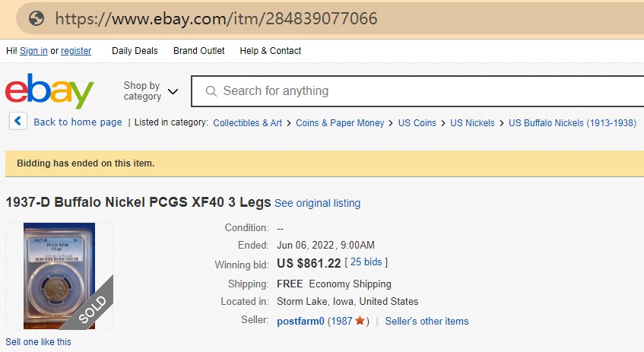Click the search magnifier icon

[x=211, y=91]
